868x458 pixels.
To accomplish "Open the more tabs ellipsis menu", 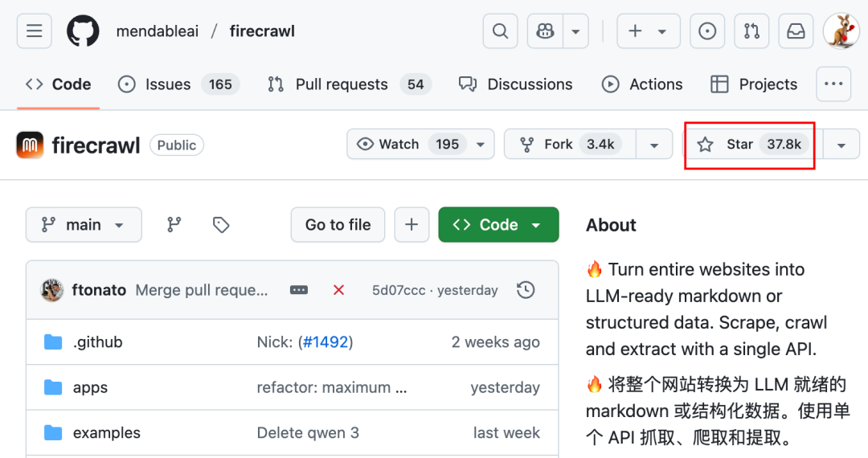I will pos(833,84).
